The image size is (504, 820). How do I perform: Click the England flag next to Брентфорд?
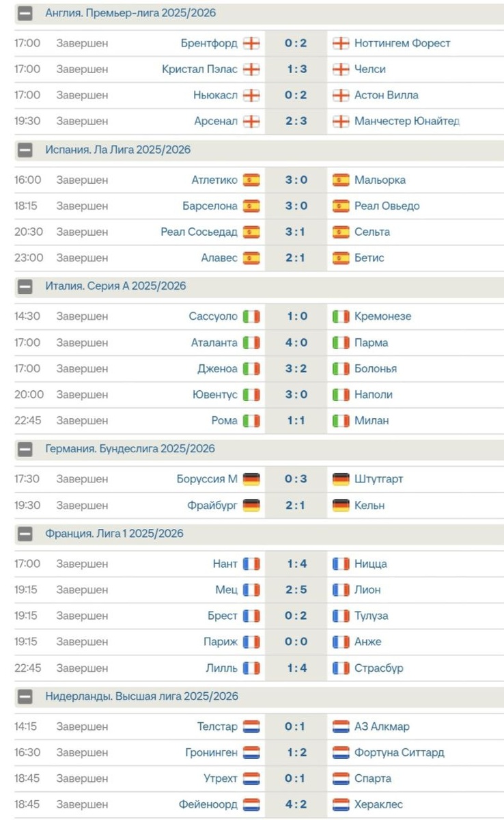pos(251,43)
